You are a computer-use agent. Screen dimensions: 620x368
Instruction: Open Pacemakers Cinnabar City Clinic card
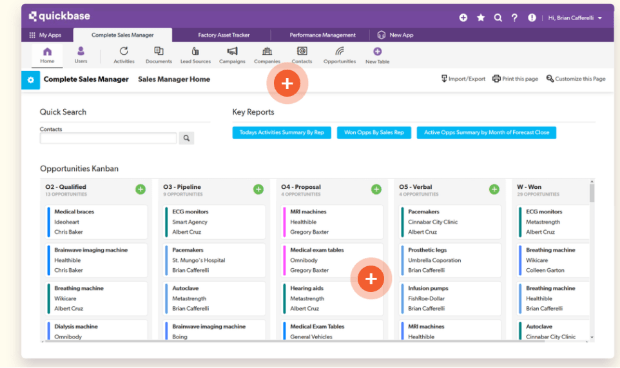tap(450, 222)
